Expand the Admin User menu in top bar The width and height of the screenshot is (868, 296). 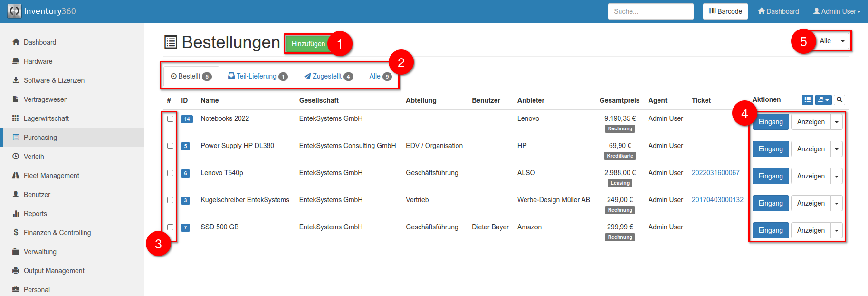[x=837, y=11]
